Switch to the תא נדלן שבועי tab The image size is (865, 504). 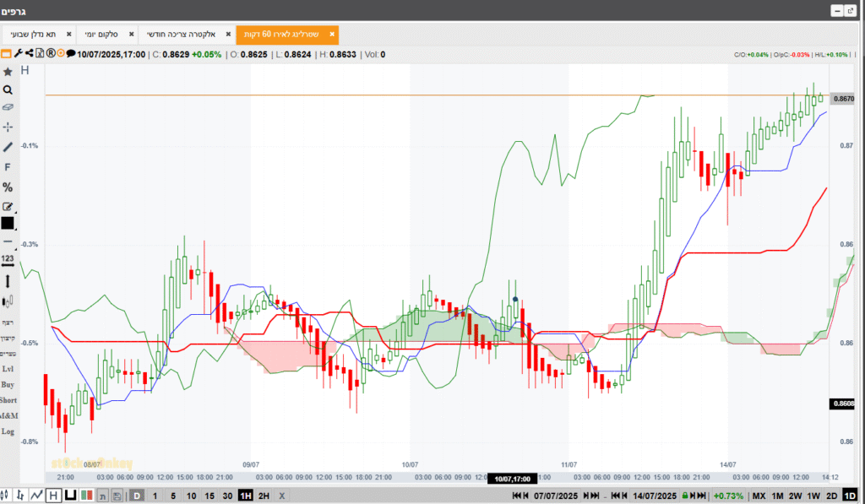34,35
